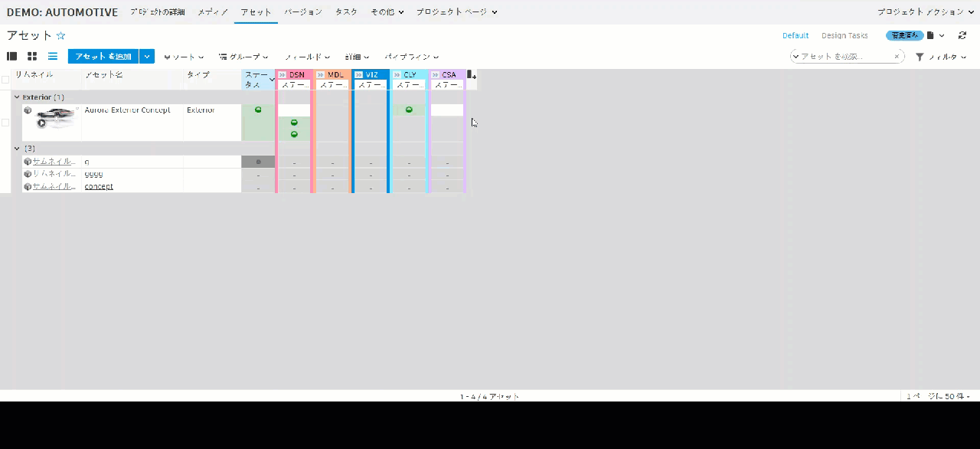Open the dropdown beside アセットを追加
Screen dimensions: 980x449
tap(148, 57)
